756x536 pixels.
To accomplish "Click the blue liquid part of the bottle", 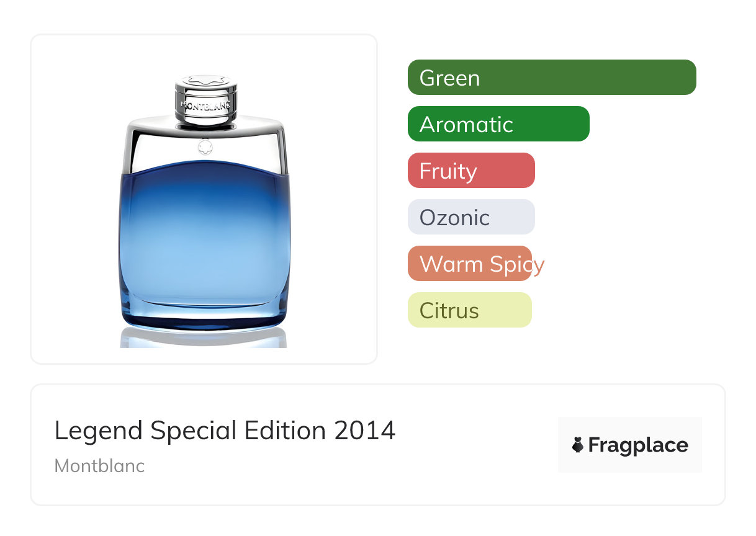I will pyautogui.click(x=204, y=242).
